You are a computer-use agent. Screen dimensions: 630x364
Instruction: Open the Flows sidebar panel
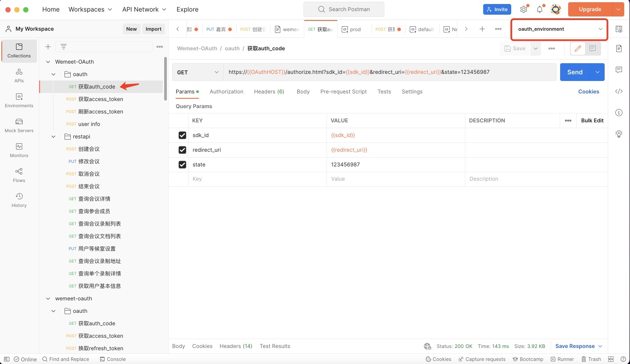(19, 175)
